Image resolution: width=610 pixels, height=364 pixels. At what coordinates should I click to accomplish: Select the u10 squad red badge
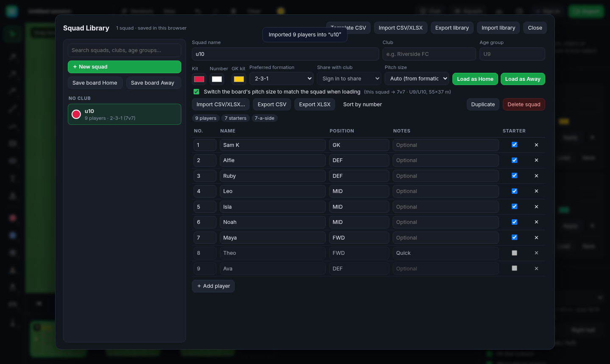(76, 114)
